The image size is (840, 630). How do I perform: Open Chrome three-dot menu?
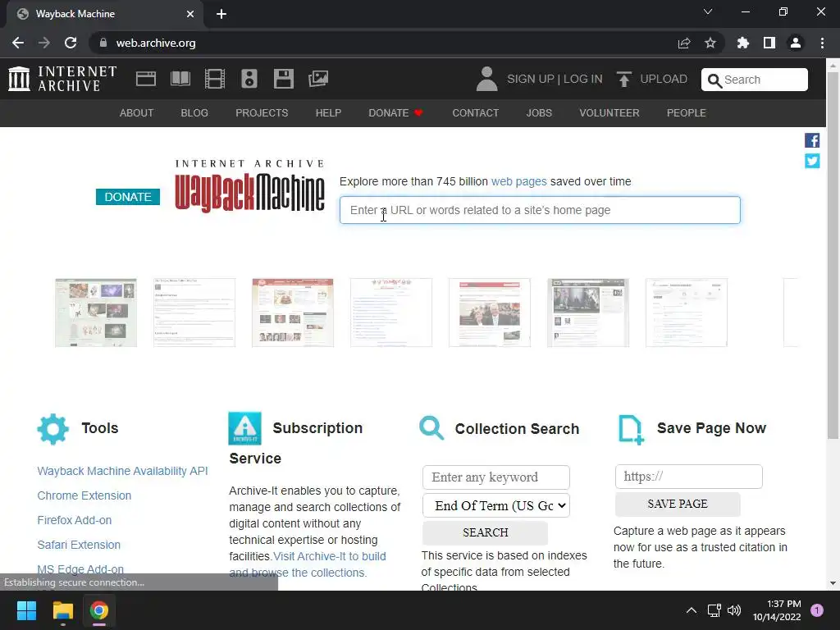tap(822, 43)
